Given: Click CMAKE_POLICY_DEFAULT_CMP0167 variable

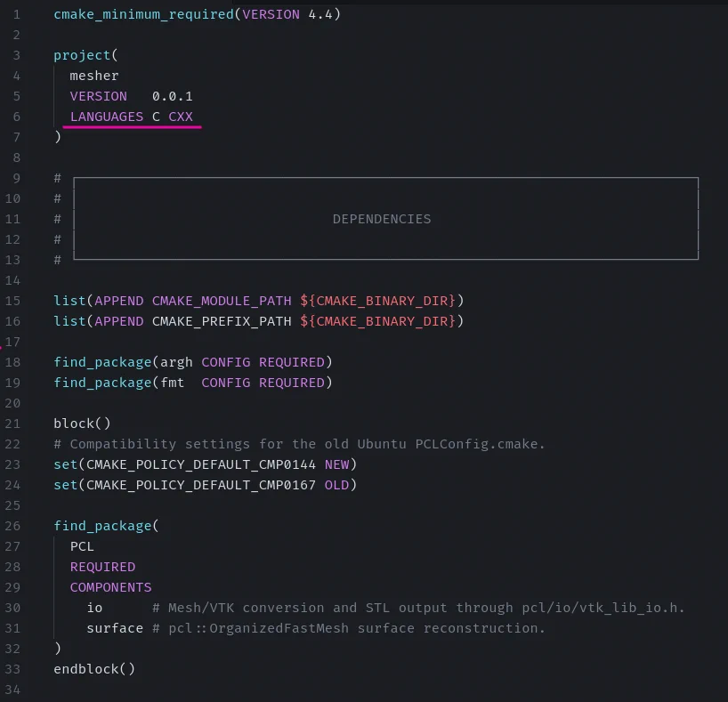Looking at the screenshot, I should (x=201, y=485).
